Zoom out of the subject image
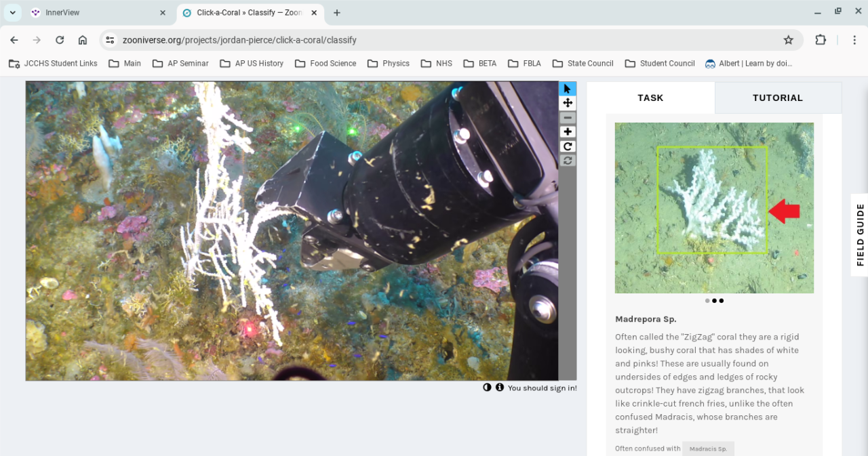Image resolution: width=868 pixels, height=456 pixels. pyautogui.click(x=568, y=118)
